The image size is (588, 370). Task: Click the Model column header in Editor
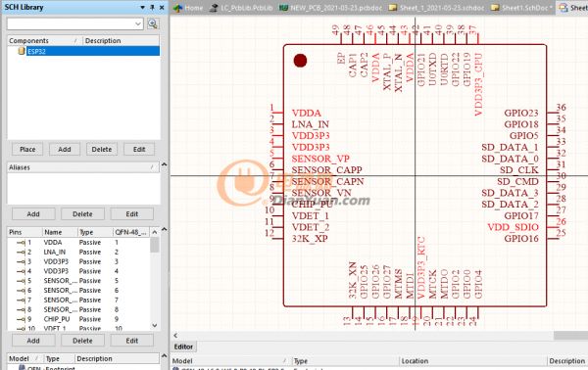[x=230, y=361]
